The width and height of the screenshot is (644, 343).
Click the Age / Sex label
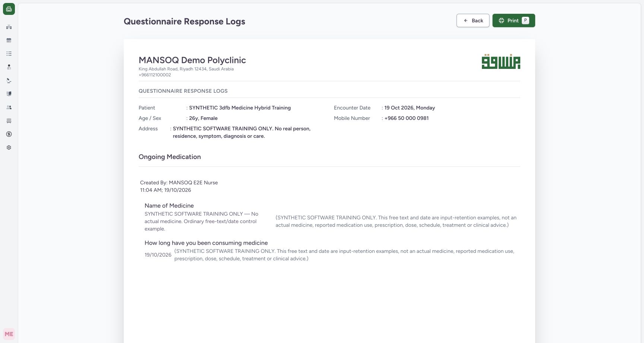click(x=150, y=118)
